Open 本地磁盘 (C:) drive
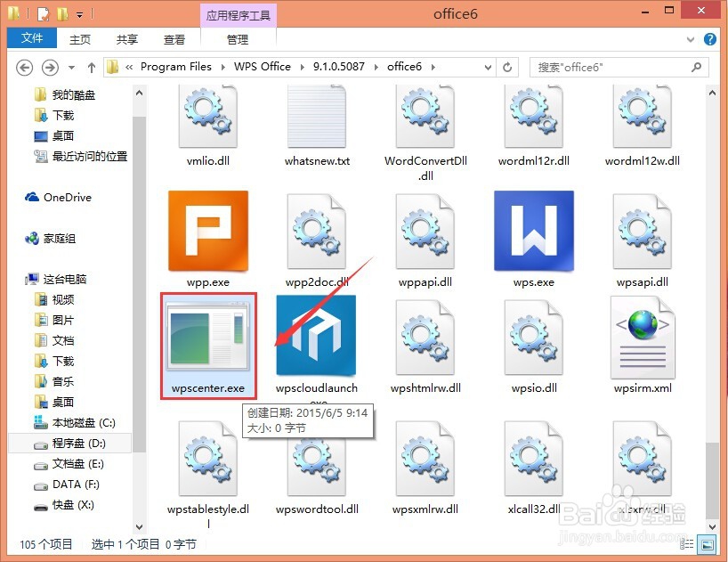This screenshot has height=562, width=728. (x=75, y=423)
